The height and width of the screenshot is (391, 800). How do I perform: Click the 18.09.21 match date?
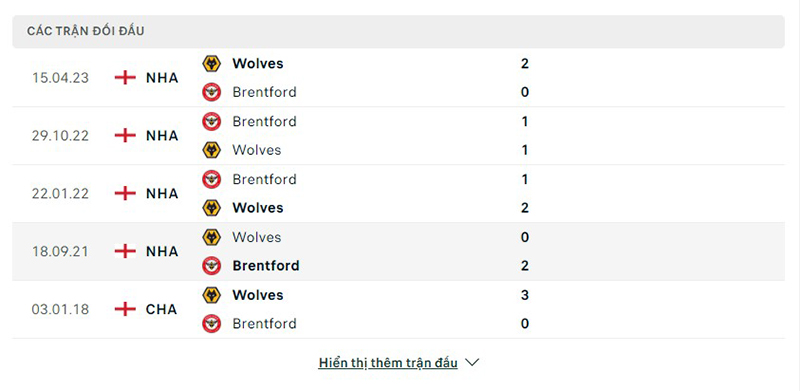60,252
